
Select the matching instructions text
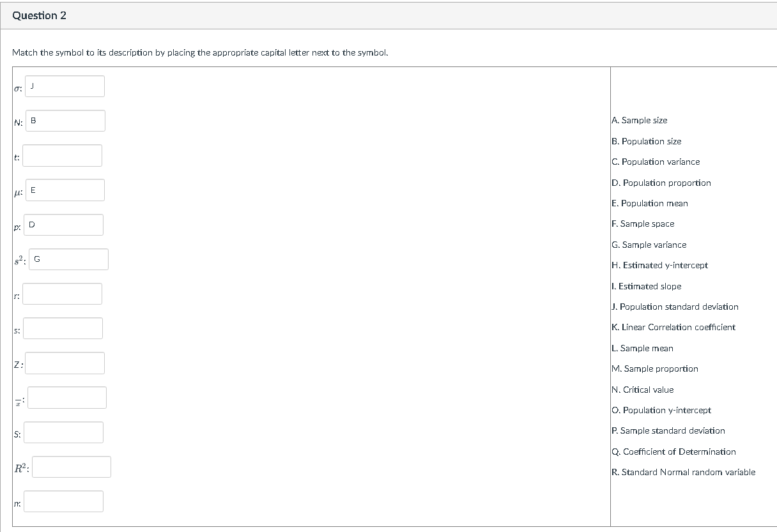click(x=199, y=52)
